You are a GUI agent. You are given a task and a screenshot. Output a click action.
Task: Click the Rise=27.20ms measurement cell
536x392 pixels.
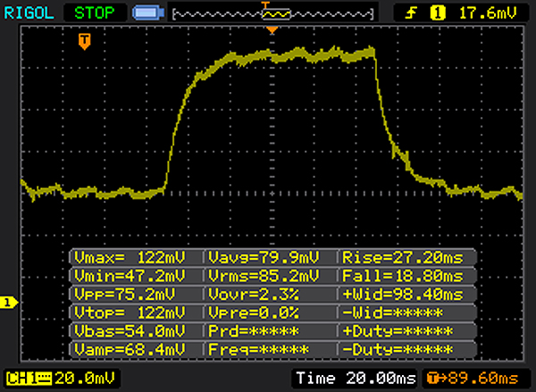[x=403, y=257]
